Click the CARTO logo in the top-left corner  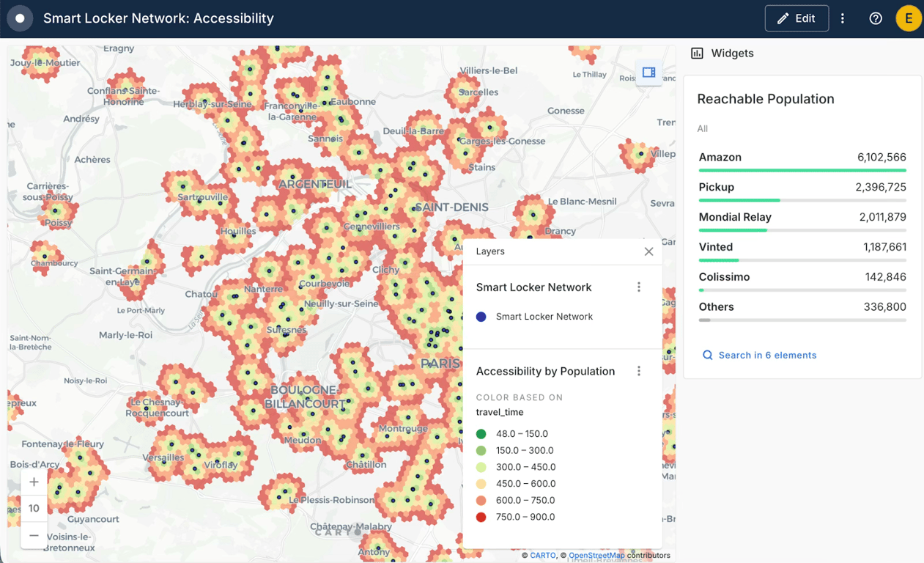[20, 18]
